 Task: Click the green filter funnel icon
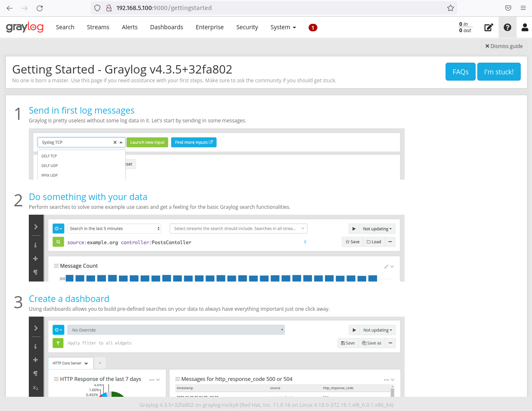(58, 343)
